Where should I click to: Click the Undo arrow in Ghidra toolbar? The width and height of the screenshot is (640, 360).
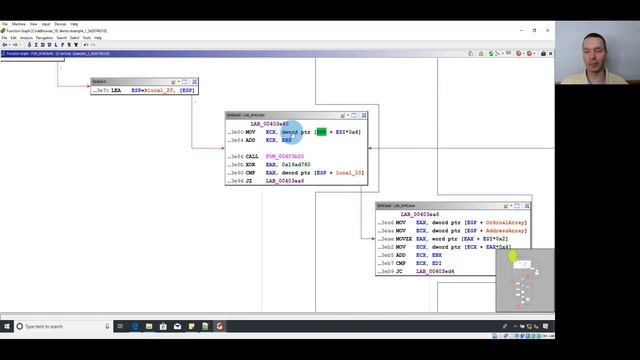pos(85,45)
